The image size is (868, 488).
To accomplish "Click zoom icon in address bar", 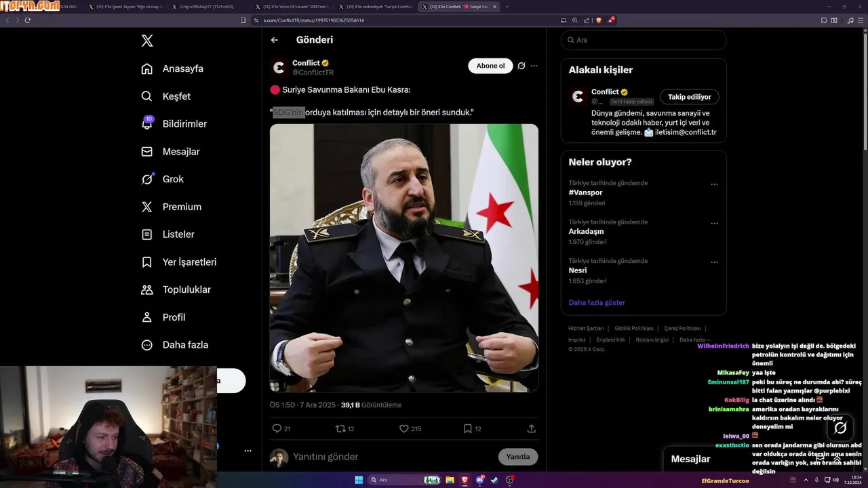I will pyautogui.click(x=575, y=20).
